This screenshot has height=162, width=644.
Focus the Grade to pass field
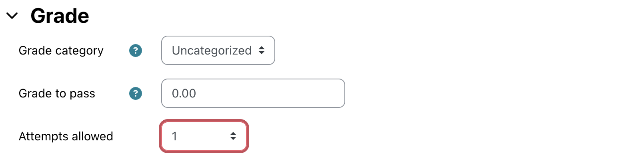tap(253, 93)
